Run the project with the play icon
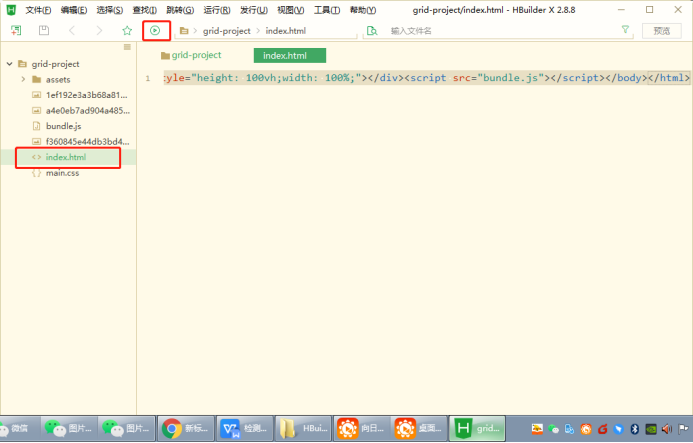Image resolution: width=693 pixels, height=443 pixels. click(x=155, y=31)
